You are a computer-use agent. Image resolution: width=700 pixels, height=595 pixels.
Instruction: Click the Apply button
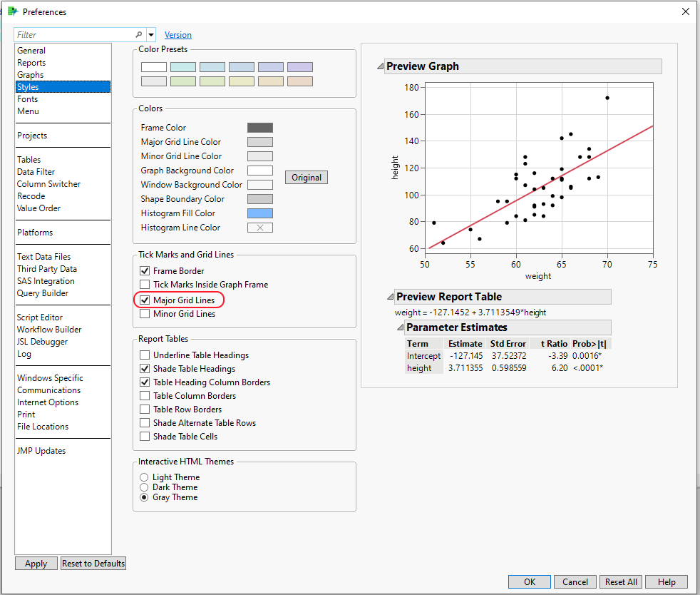click(x=36, y=563)
